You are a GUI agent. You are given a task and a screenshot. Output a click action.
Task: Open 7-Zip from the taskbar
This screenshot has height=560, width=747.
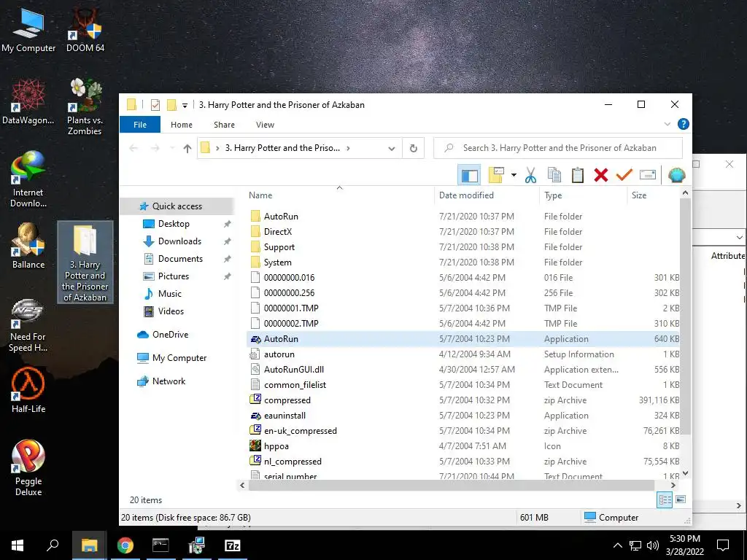pos(232,545)
